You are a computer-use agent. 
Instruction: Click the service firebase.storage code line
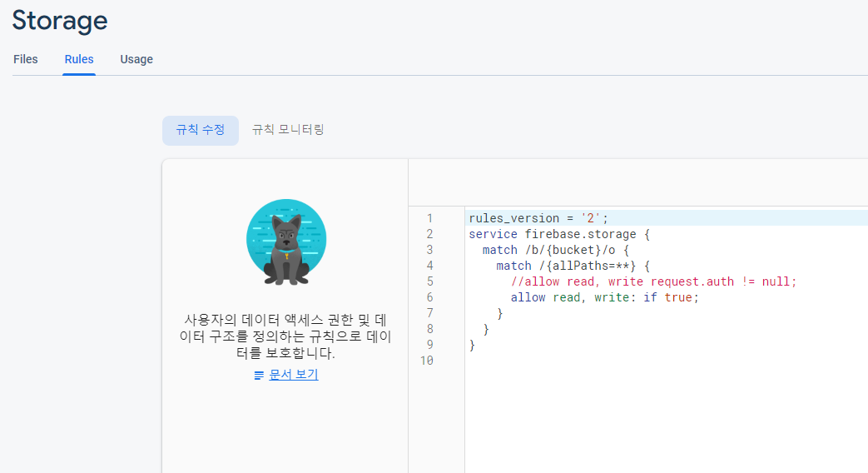[559, 234]
